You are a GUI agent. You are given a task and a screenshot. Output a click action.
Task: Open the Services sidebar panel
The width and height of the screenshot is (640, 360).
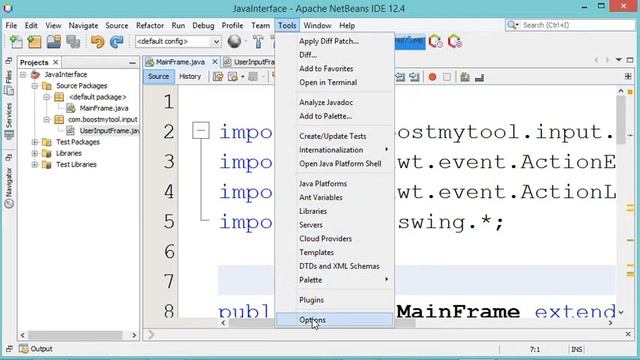9,121
